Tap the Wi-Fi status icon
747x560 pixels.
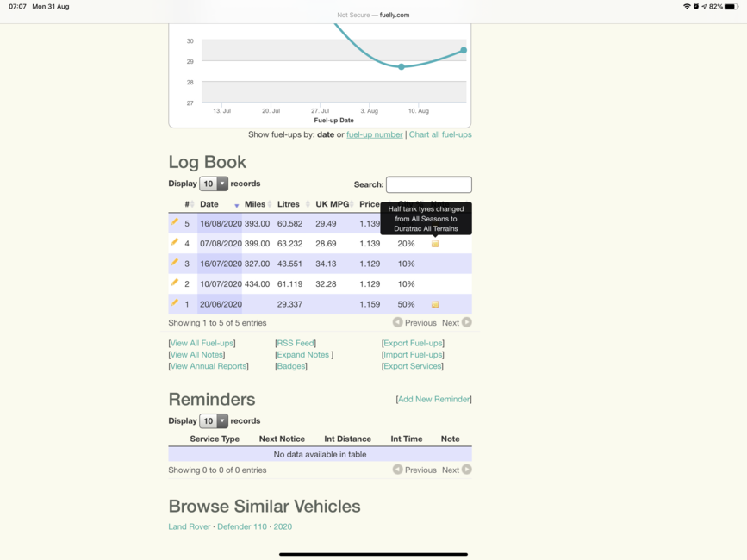(x=687, y=7)
